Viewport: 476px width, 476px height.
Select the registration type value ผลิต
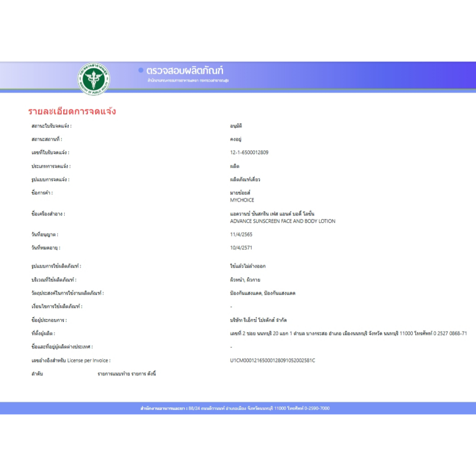pos(235,166)
